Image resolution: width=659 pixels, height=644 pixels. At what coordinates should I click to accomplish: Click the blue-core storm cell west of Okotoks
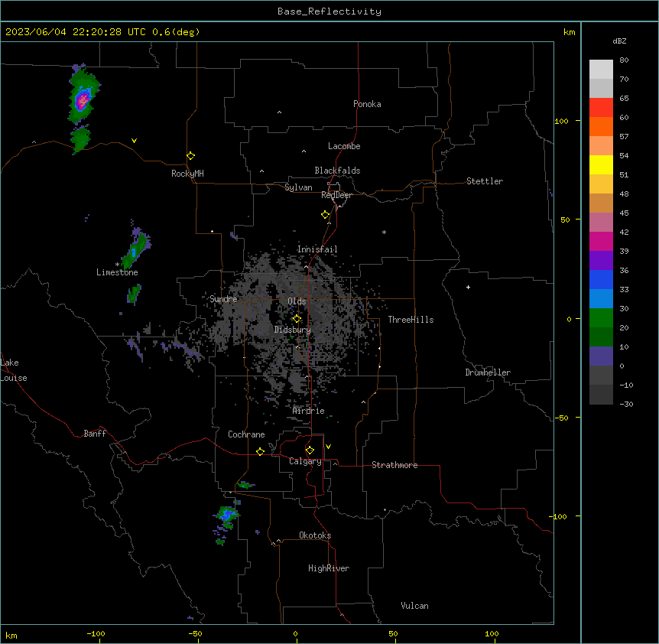pos(227,515)
